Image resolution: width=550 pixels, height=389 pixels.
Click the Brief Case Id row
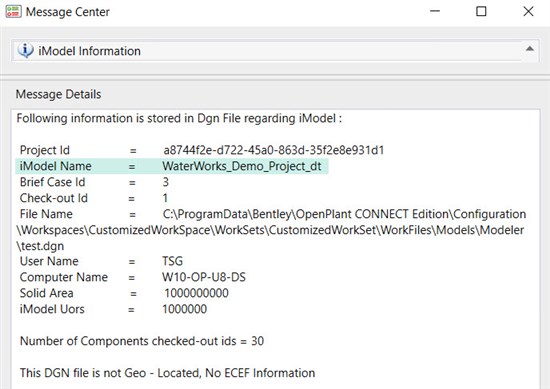pos(94,182)
